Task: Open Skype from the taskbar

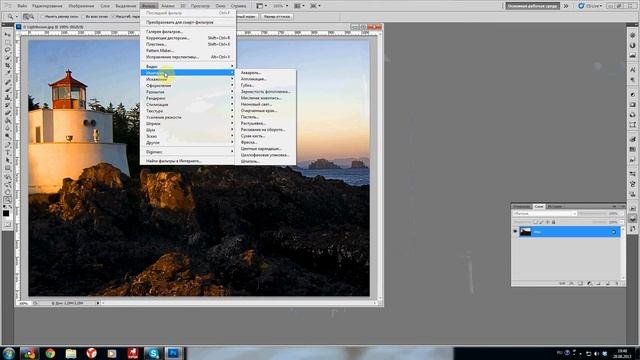Action: pos(153,353)
